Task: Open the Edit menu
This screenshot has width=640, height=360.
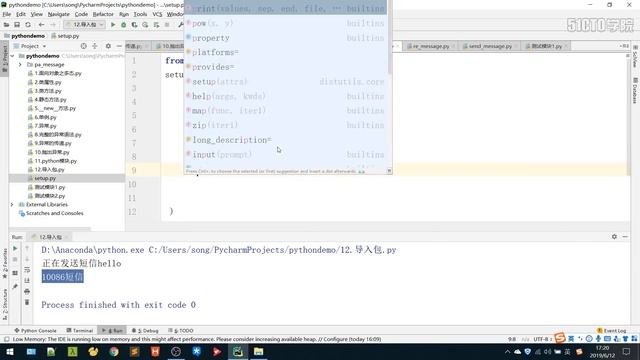Action: (x=21, y=14)
